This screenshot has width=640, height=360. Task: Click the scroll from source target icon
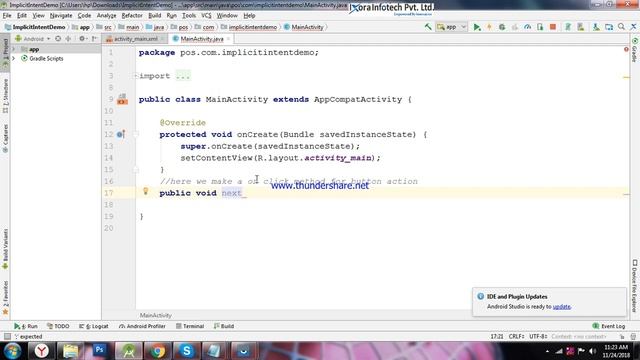[58, 39]
